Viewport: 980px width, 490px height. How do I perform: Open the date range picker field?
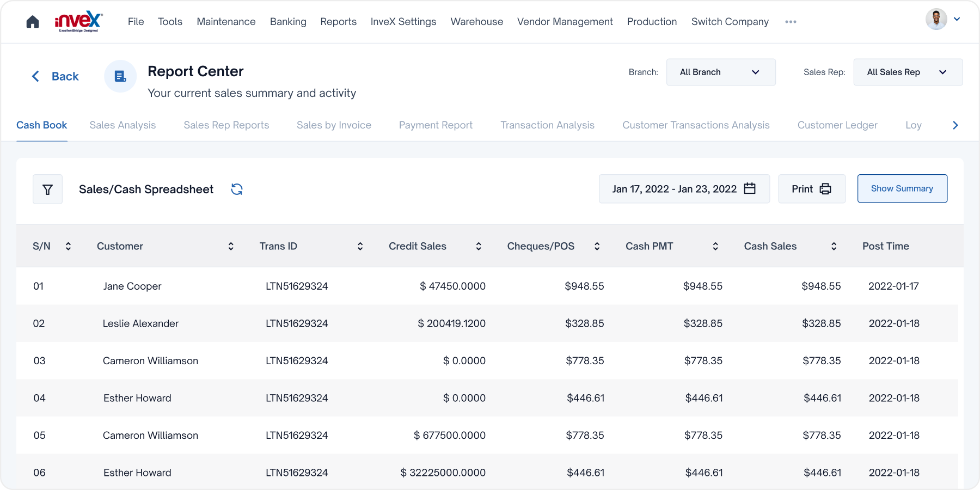(x=684, y=189)
